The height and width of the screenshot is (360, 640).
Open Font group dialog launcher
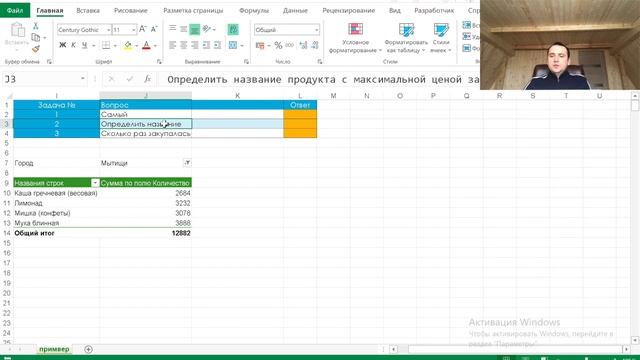pos(159,62)
